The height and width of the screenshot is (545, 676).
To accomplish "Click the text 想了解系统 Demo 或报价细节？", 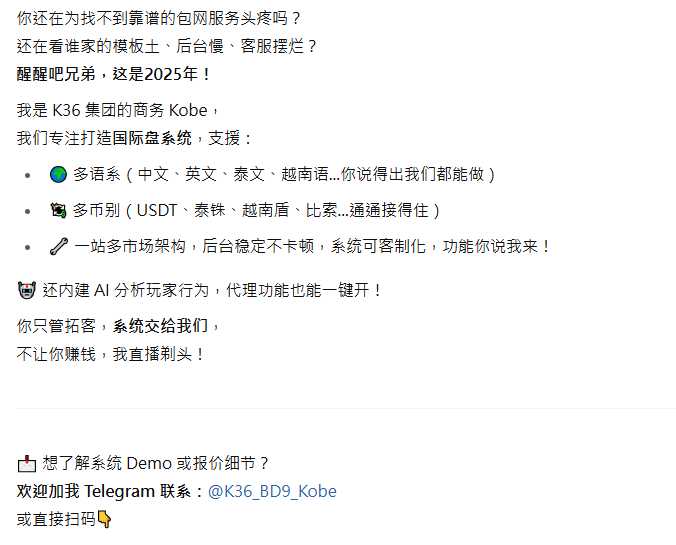I will (155, 463).
